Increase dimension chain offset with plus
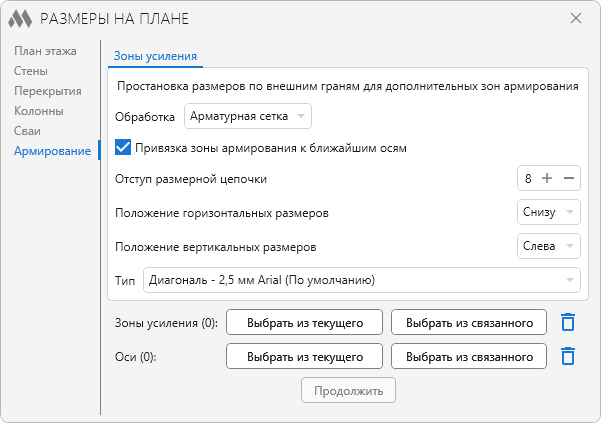 click(x=547, y=178)
